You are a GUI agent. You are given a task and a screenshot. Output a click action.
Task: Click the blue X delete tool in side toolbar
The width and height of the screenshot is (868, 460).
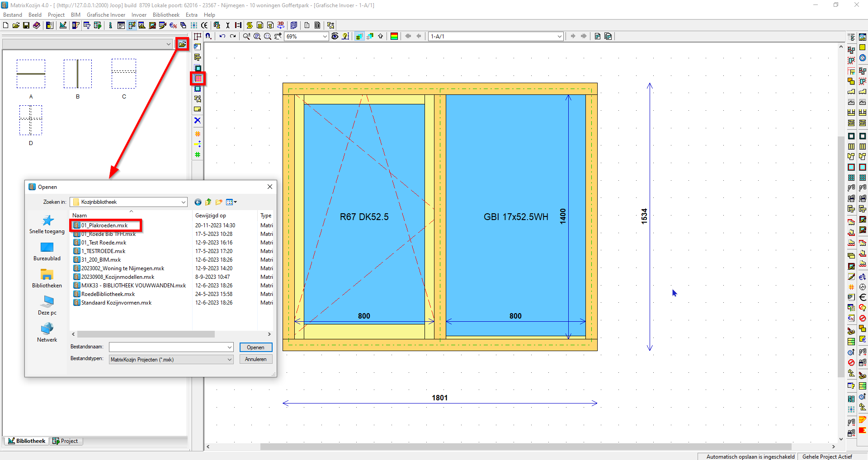coord(198,120)
